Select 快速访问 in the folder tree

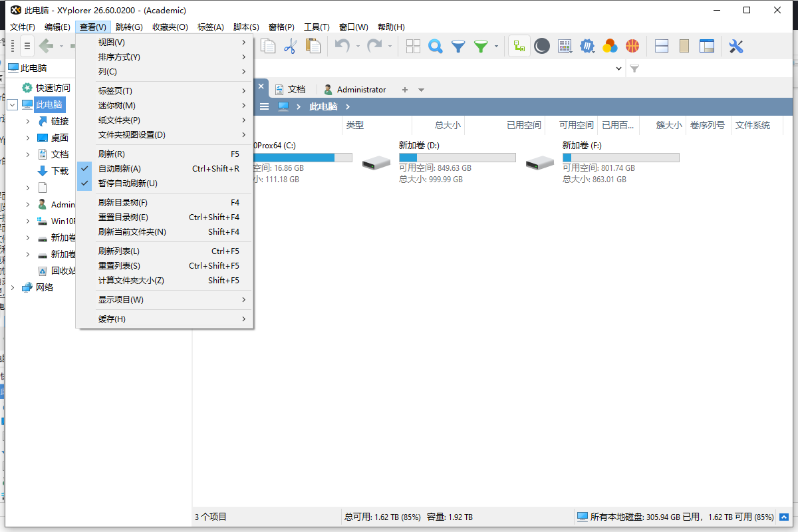[x=53, y=88]
